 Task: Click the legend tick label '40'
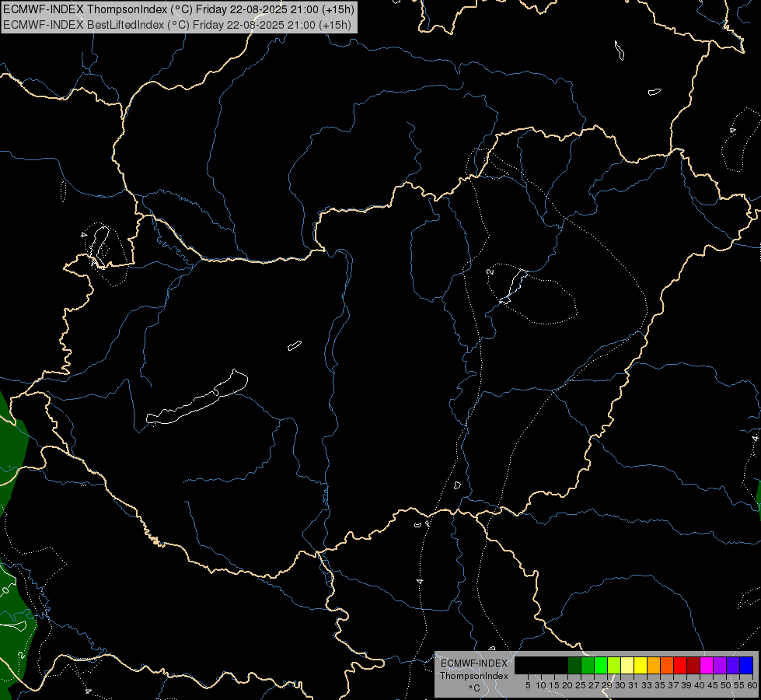[700, 685]
